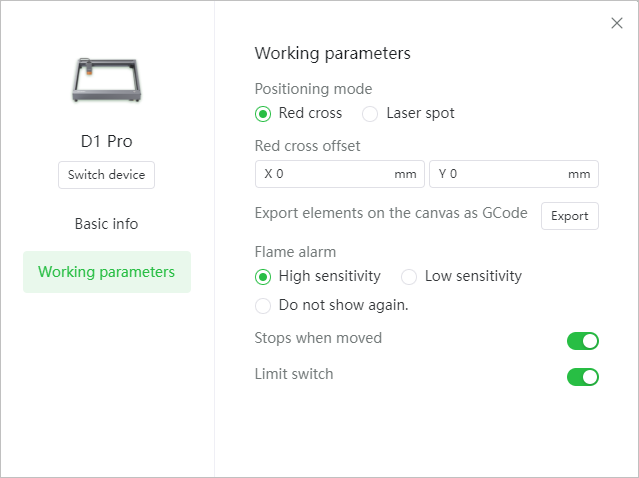This screenshot has height=478, width=639.
Task: Export canvas elements as GCode
Action: tap(569, 216)
